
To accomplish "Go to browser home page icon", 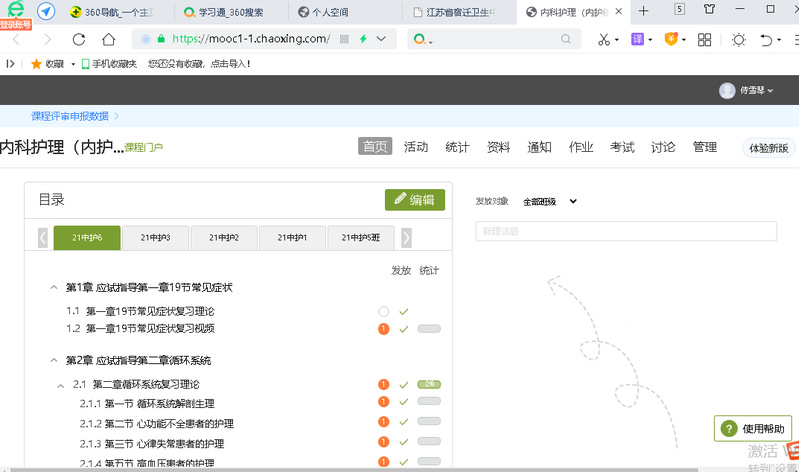I will (109, 39).
